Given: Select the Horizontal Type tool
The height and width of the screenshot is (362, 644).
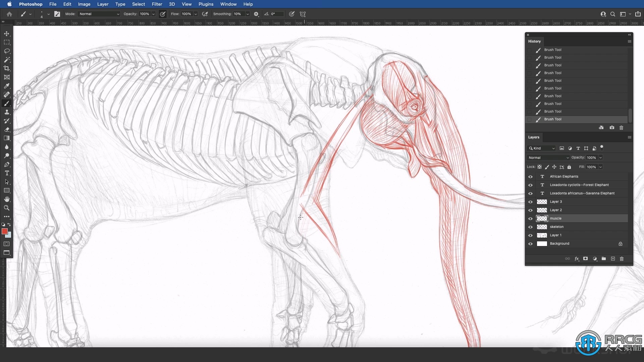Looking at the screenshot, I should tap(7, 173).
